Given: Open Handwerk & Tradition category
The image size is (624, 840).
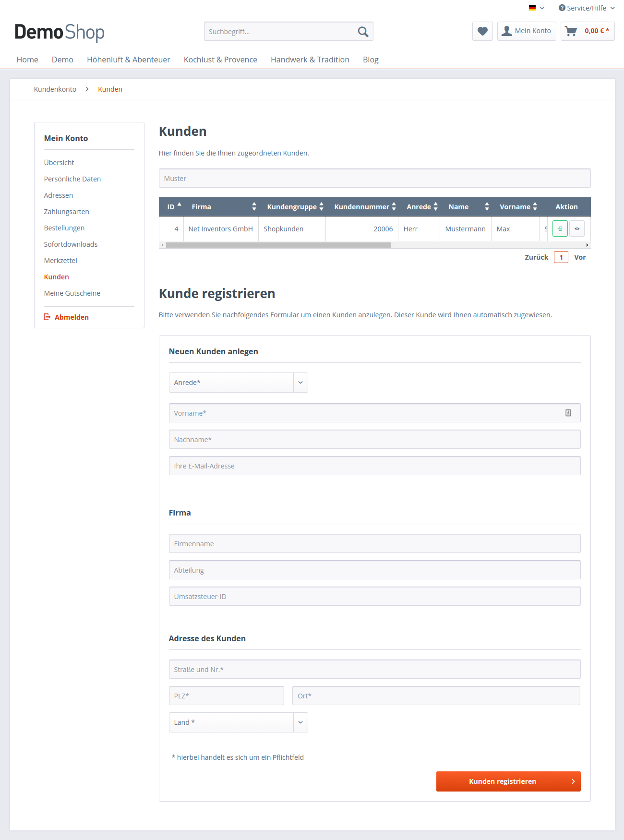Looking at the screenshot, I should 310,60.
